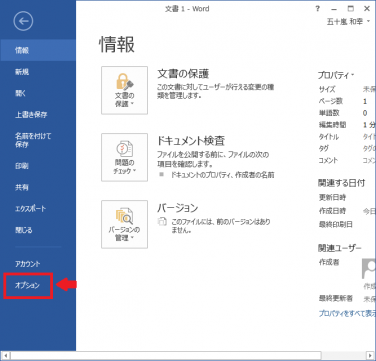Open the バージョンの管理 manage versions button

[x=124, y=224]
